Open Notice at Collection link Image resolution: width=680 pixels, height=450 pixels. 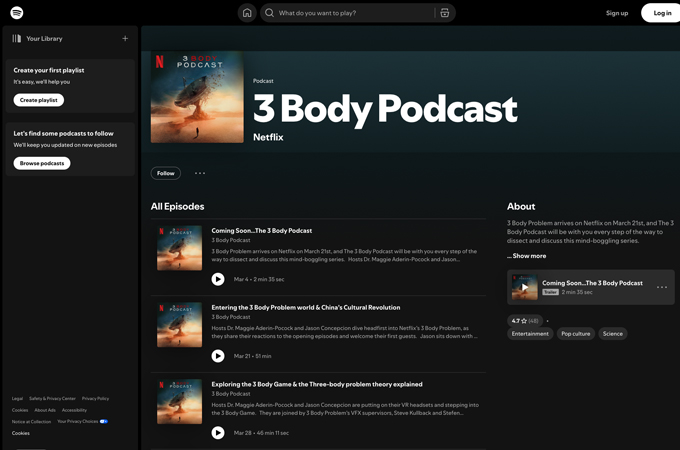(31, 421)
